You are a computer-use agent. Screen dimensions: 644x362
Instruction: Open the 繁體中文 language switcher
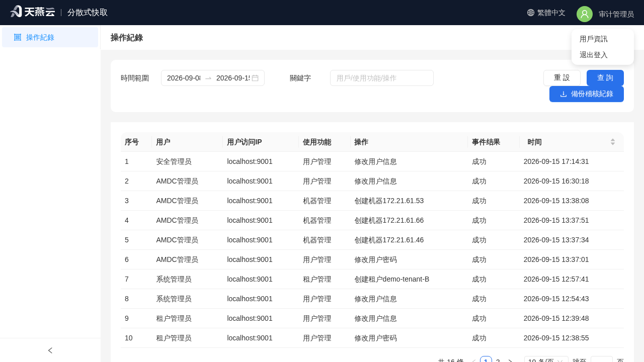[546, 13]
